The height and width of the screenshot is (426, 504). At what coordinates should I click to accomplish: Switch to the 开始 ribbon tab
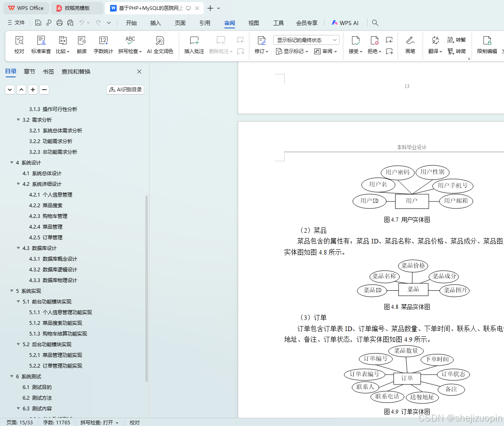(131, 23)
